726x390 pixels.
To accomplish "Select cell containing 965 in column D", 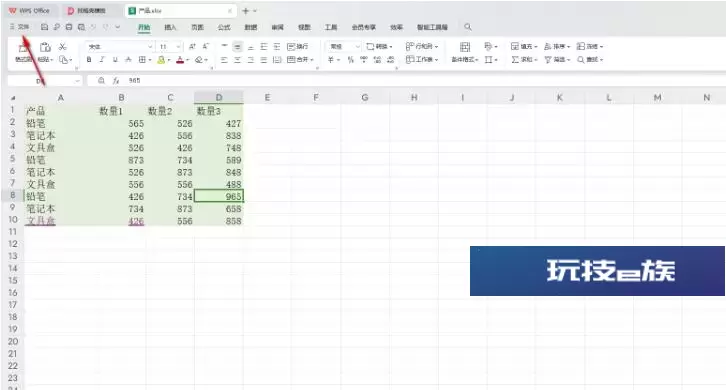I will [219, 196].
